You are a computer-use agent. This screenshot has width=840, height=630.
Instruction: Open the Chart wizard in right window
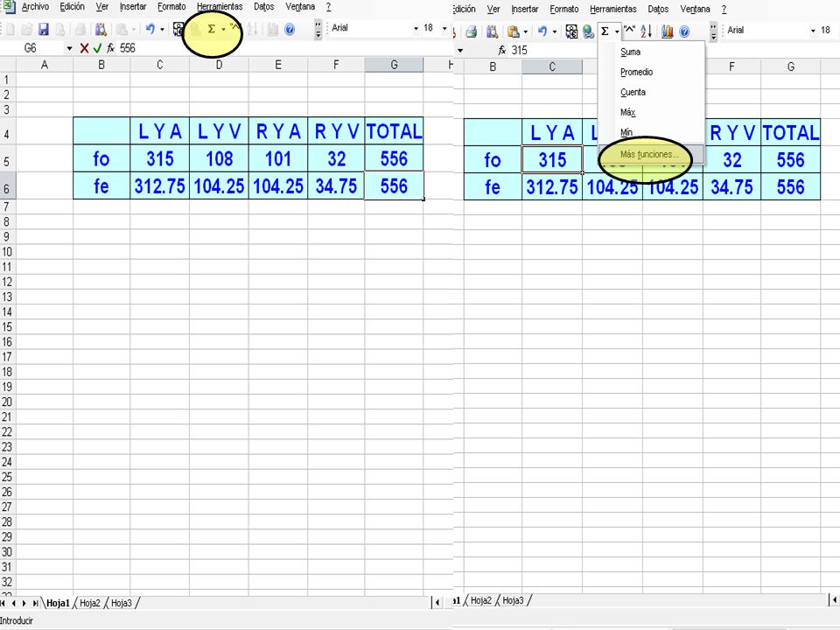(667, 31)
